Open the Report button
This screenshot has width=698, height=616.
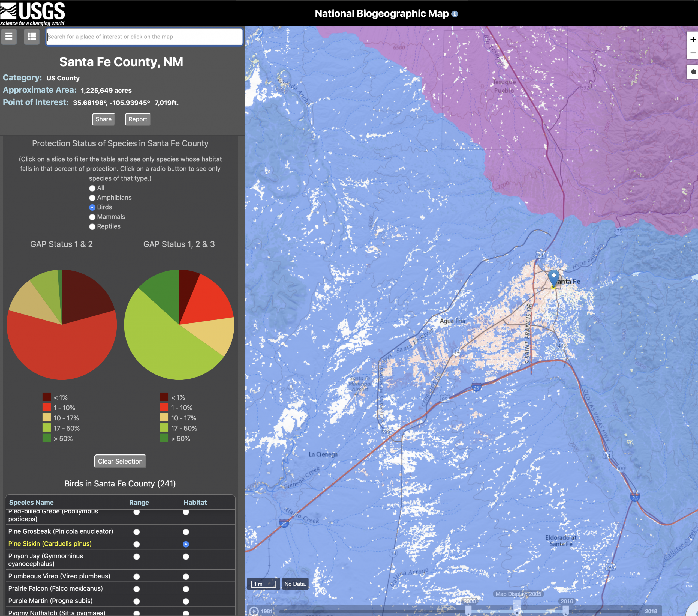click(x=138, y=119)
